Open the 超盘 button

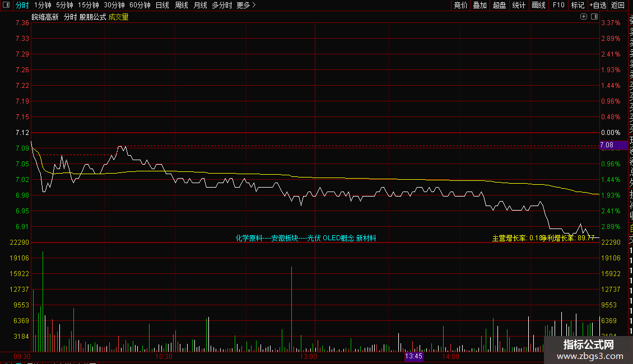click(499, 5)
